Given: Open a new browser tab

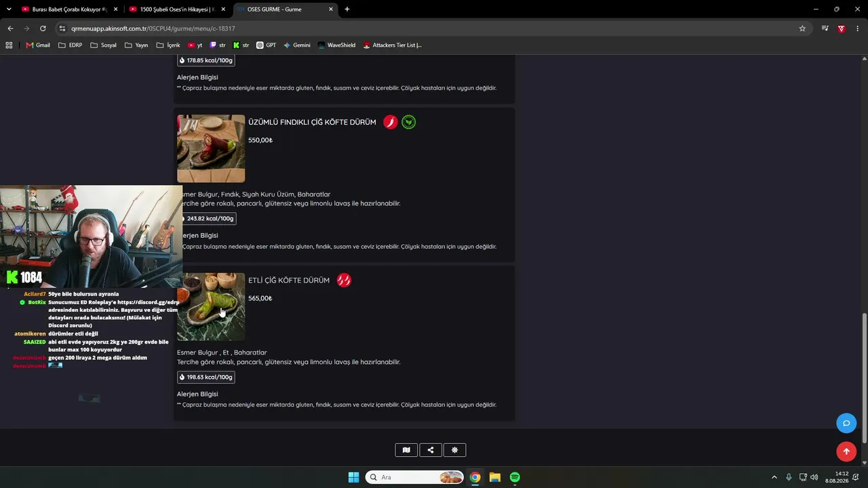Looking at the screenshot, I should point(347,9).
